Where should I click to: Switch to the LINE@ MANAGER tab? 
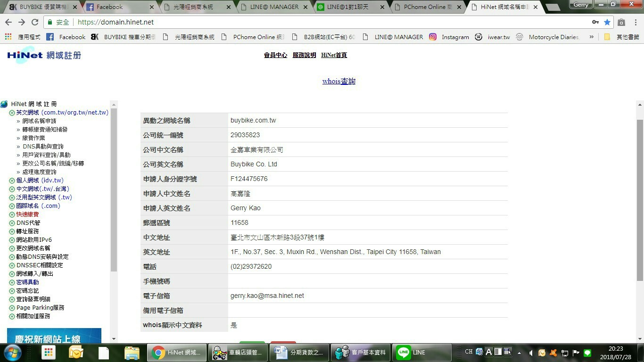[274, 7]
